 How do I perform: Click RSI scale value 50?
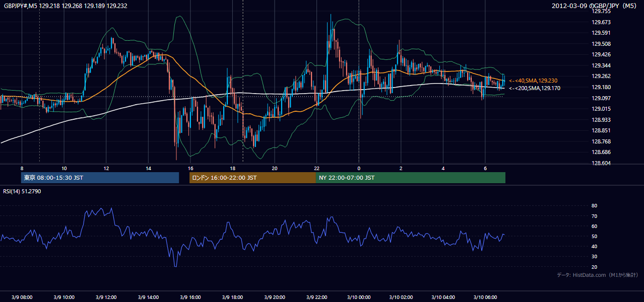[595, 236]
